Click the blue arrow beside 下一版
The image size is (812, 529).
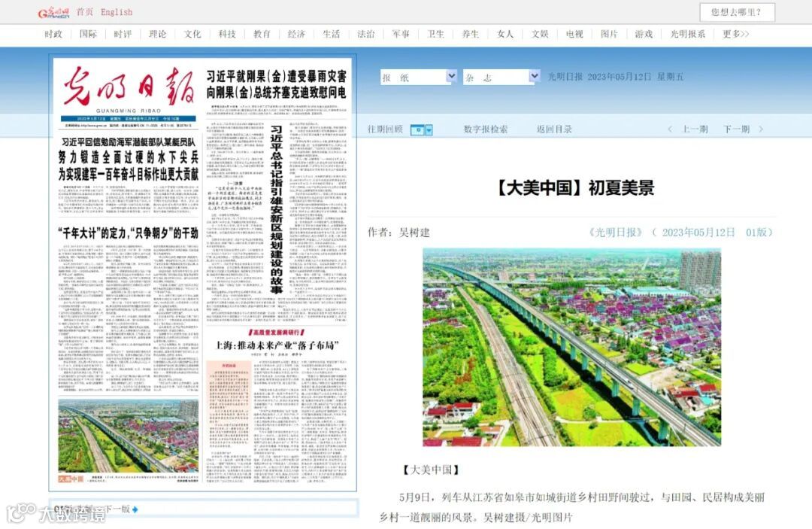tap(135, 510)
